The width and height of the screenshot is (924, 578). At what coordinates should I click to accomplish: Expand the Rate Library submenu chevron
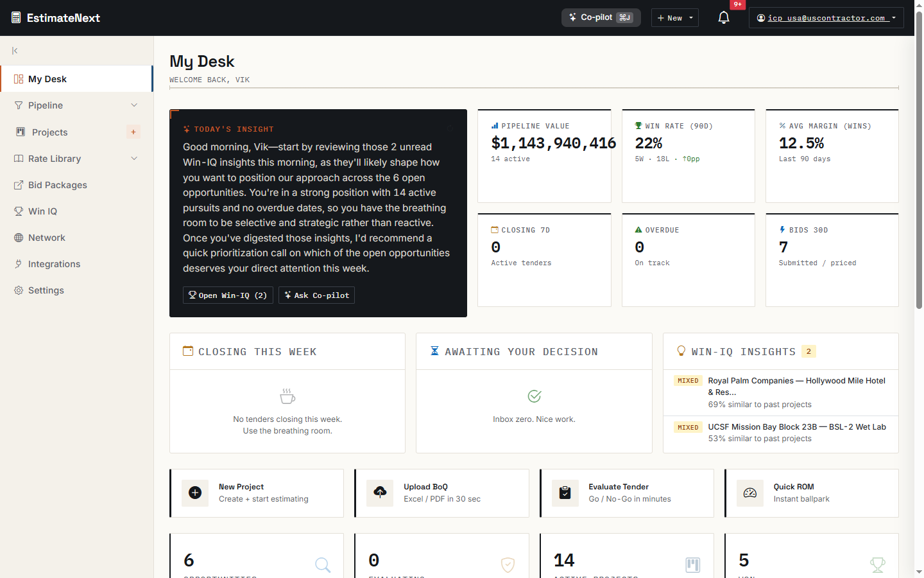[x=134, y=159]
